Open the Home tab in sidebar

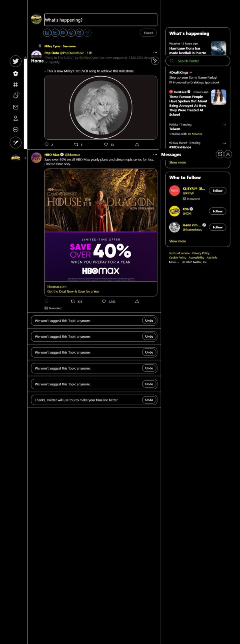(16, 74)
